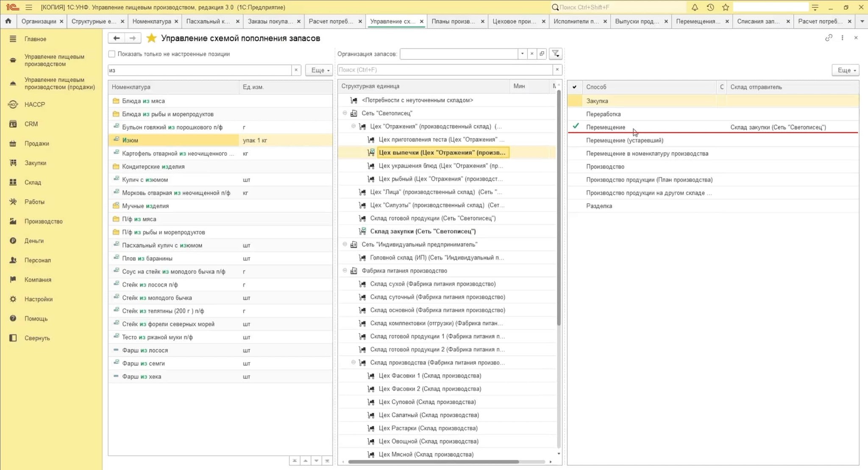Open the НАССР section in the sidebar
The width and height of the screenshot is (868, 470).
pyautogui.click(x=35, y=104)
